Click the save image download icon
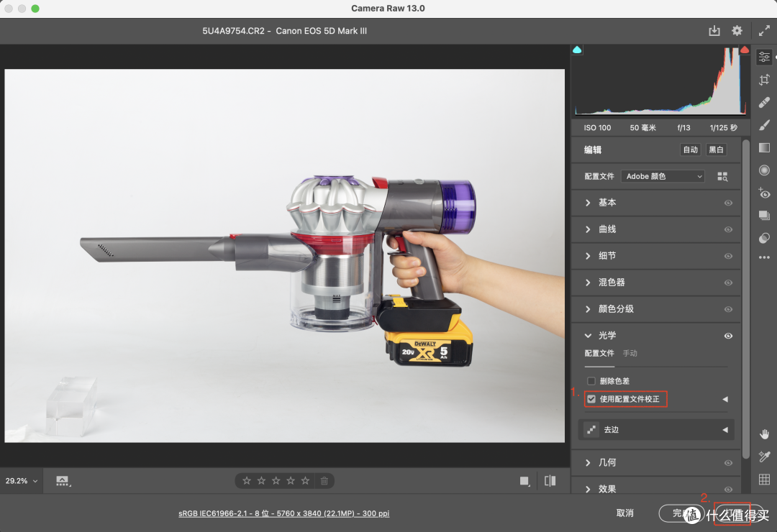The width and height of the screenshot is (777, 532). coord(714,31)
